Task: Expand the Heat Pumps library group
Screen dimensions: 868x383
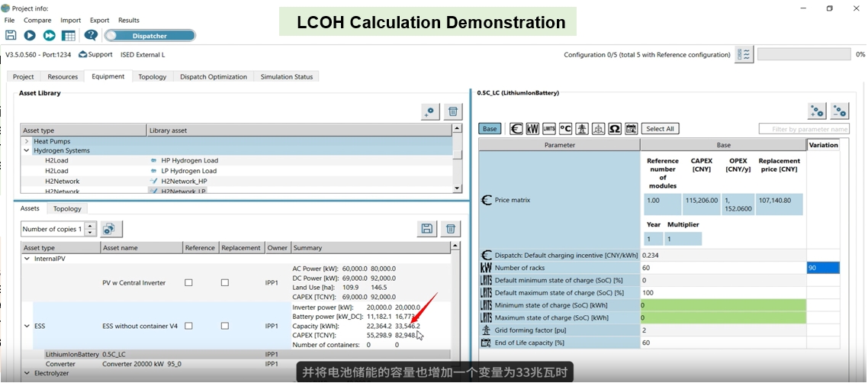Action: [26, 142]
